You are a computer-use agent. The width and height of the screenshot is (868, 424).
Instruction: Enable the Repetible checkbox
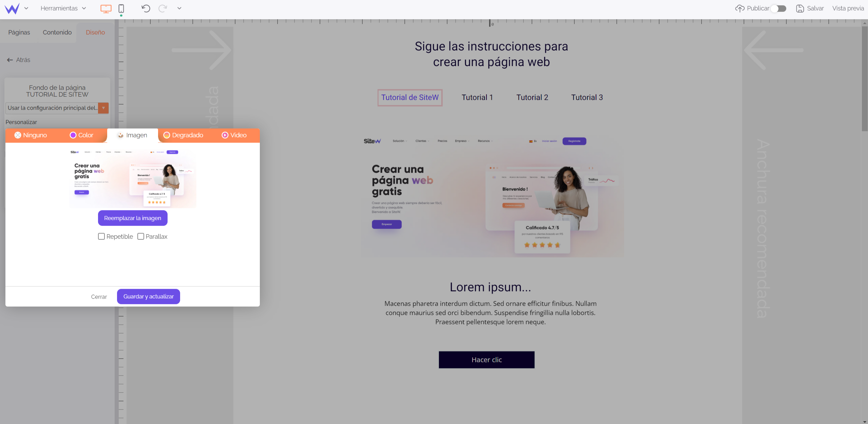click(101, 236)
